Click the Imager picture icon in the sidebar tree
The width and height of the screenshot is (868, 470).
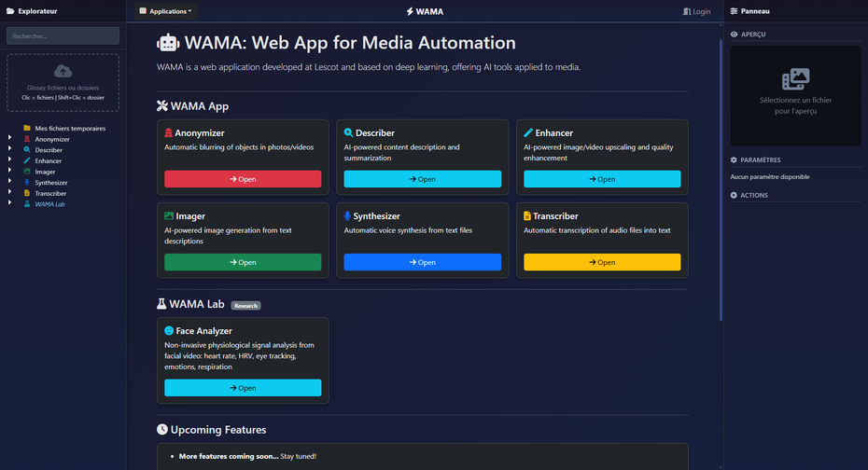[27, 172]
